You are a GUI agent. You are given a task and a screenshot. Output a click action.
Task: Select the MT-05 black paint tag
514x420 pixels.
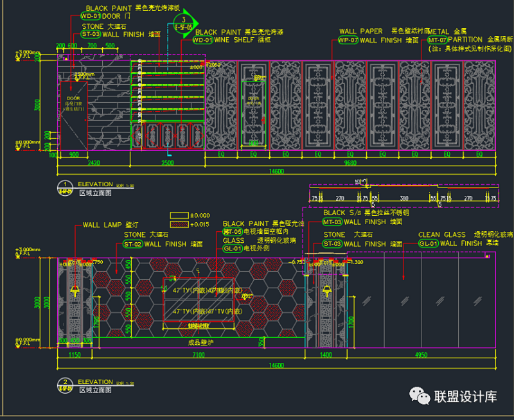pyautogui.click(x=232, y=231)
